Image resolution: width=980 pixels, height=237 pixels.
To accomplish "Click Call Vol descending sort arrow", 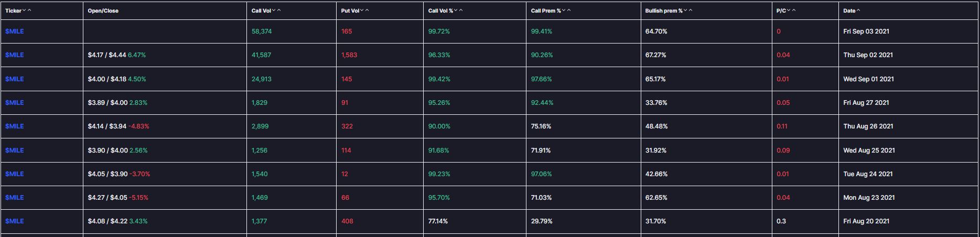I will click(x=274, y=10).
